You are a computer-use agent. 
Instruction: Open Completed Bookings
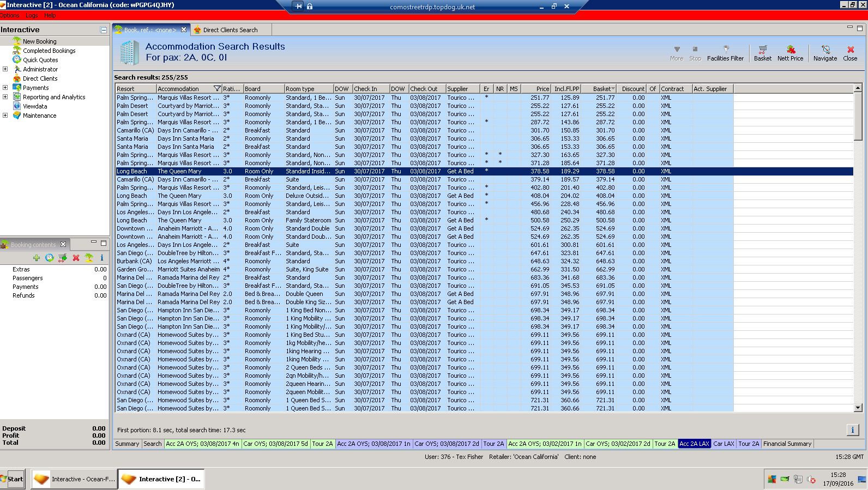pos(49,51)
